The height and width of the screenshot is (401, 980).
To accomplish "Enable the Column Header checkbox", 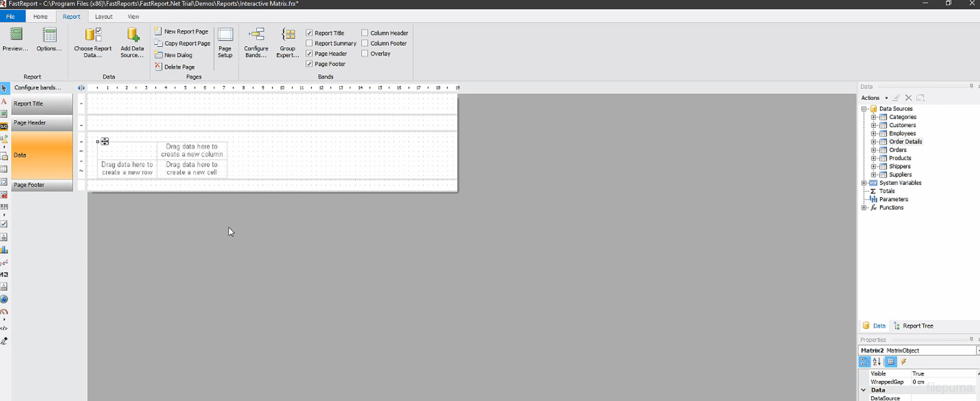I will pos(365,33).
